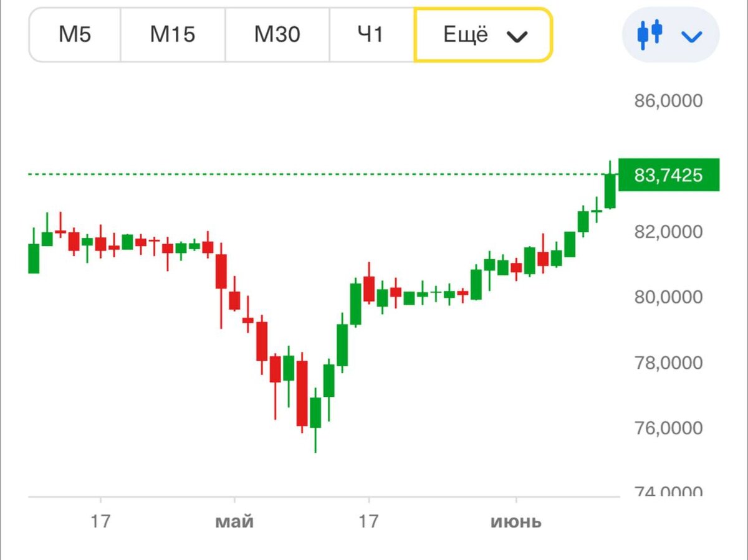
Task: Select the M5 timeframe tab
Action: click(75, 35)
